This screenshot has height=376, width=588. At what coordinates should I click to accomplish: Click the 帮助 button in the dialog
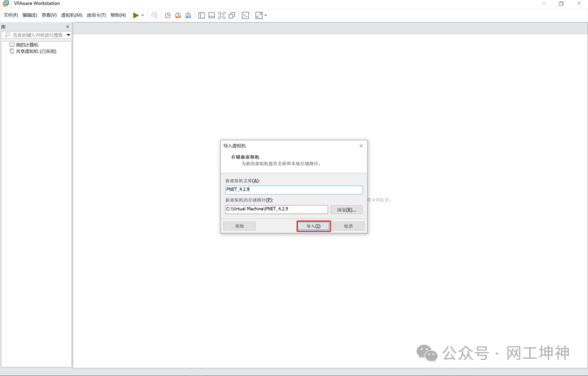(239, 226)
